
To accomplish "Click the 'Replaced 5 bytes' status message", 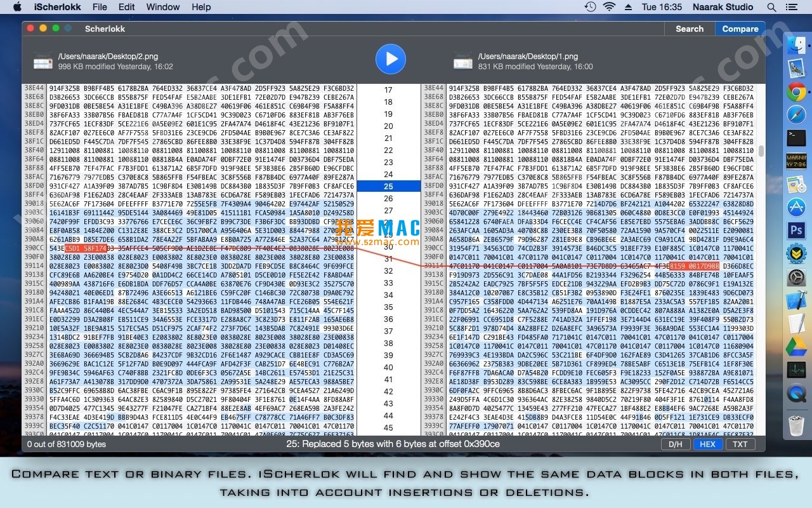I will pyautogui.click(x=393, y=444).
